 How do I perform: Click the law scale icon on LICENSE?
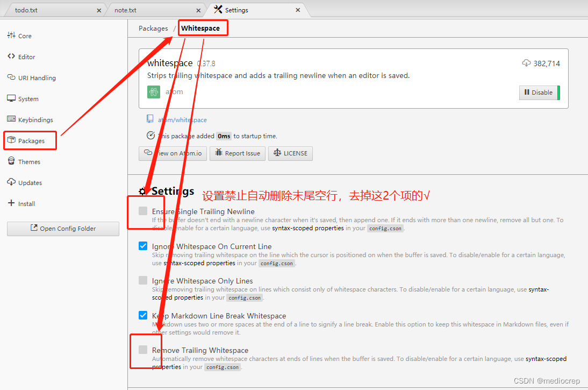click(277, 152)
